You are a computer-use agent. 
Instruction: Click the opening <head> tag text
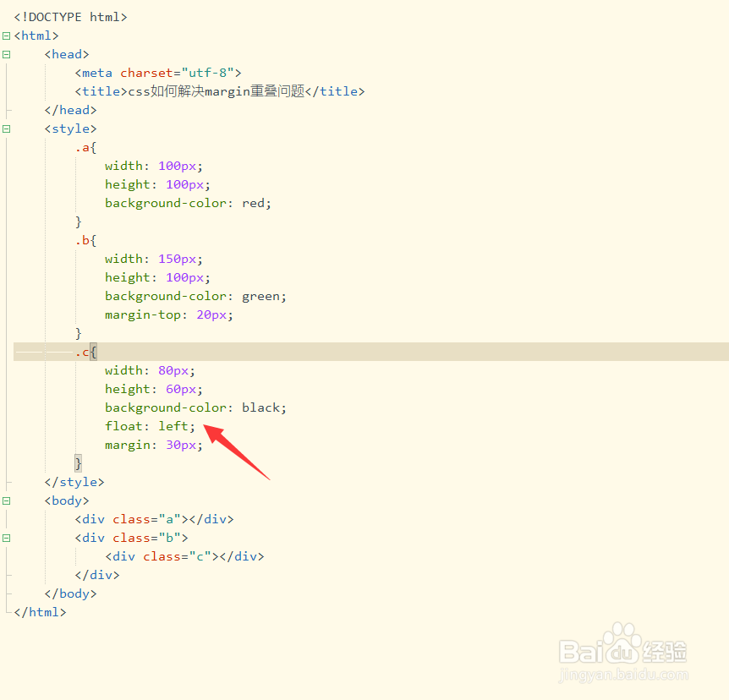pyautogui.click(x=67, y=54)
